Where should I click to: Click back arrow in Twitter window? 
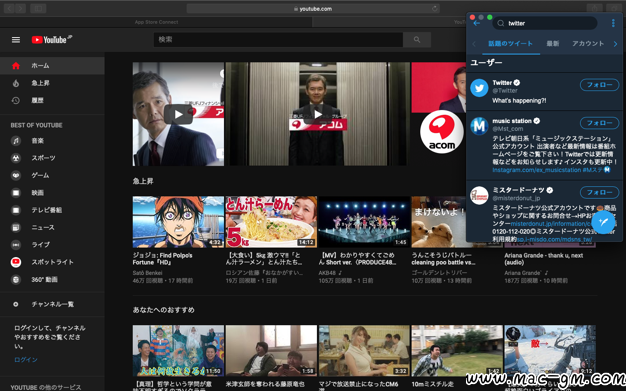[x=476, y=24]
